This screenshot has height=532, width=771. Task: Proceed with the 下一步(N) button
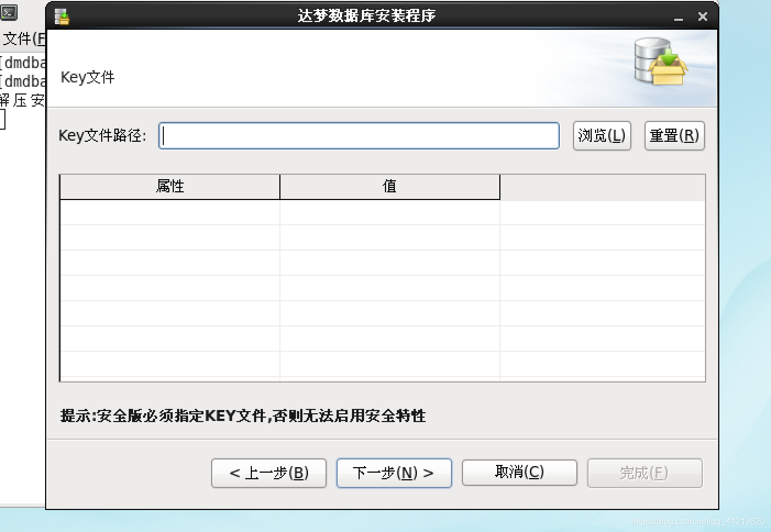[x=394, y=473]
